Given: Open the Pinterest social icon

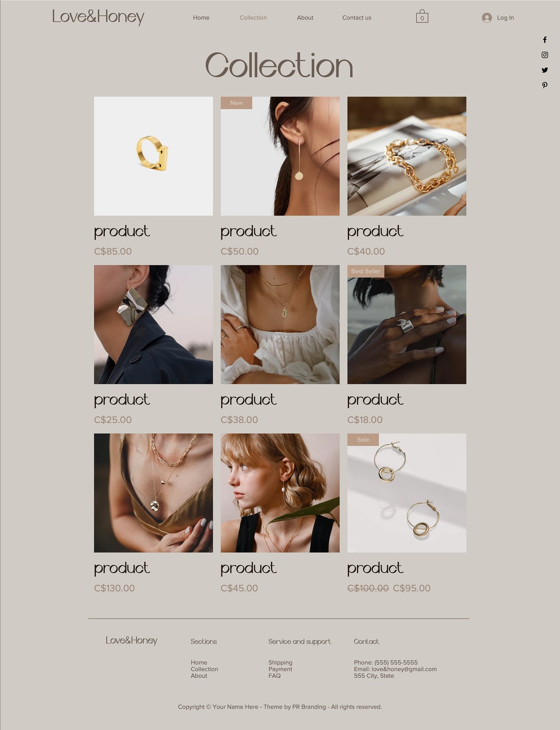Looking at the screenshot, I should 544,85.
